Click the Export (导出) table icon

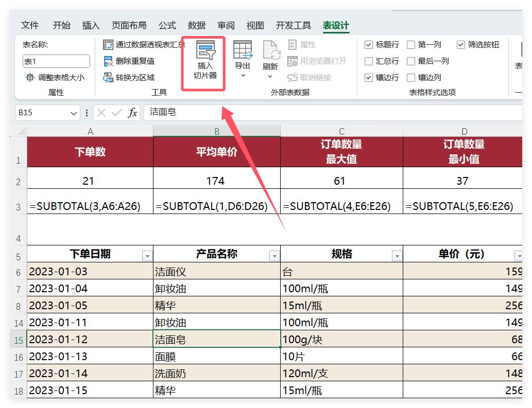pyautogui.click(x=243, y=50)
